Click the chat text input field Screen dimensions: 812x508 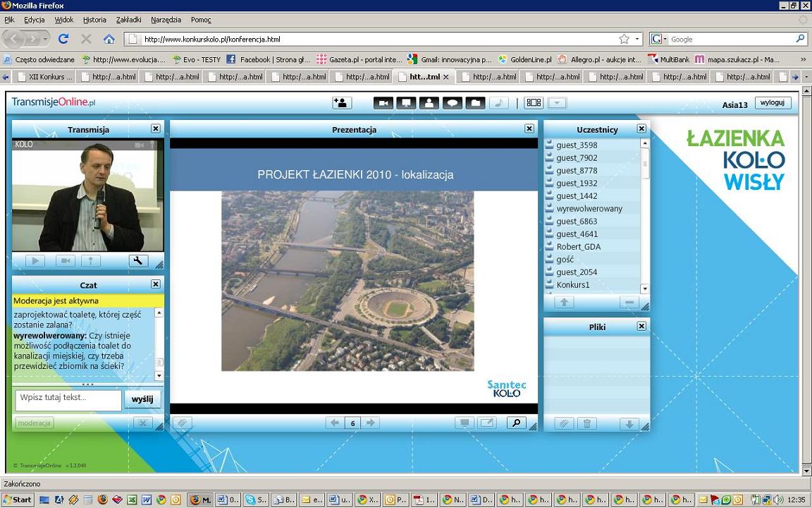pos(68,399)
